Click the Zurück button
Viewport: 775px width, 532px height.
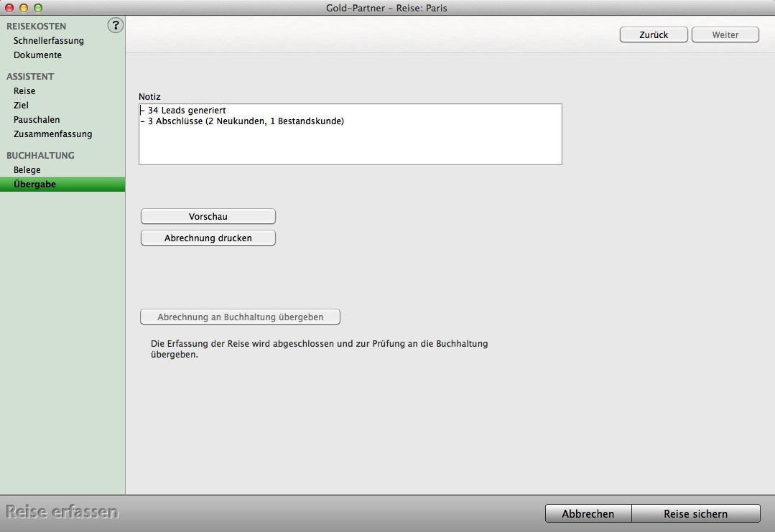(x=654, y=35)
